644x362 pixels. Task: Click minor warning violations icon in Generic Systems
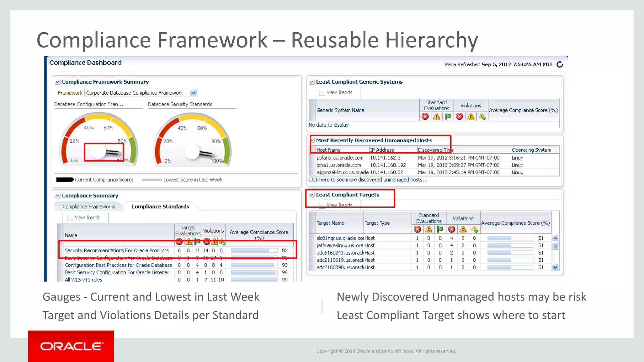point(482,117)
